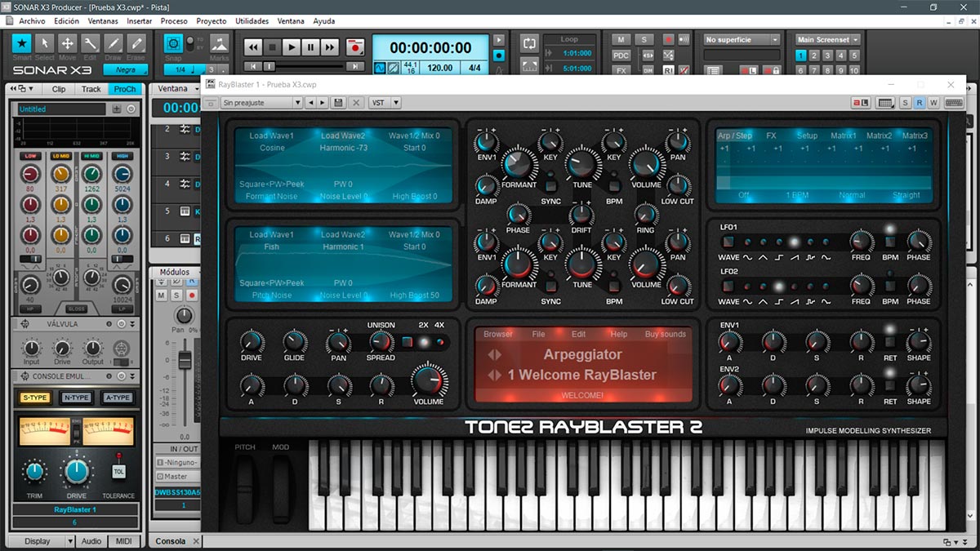
Task: Open the Edición menu
Action: 66,20
